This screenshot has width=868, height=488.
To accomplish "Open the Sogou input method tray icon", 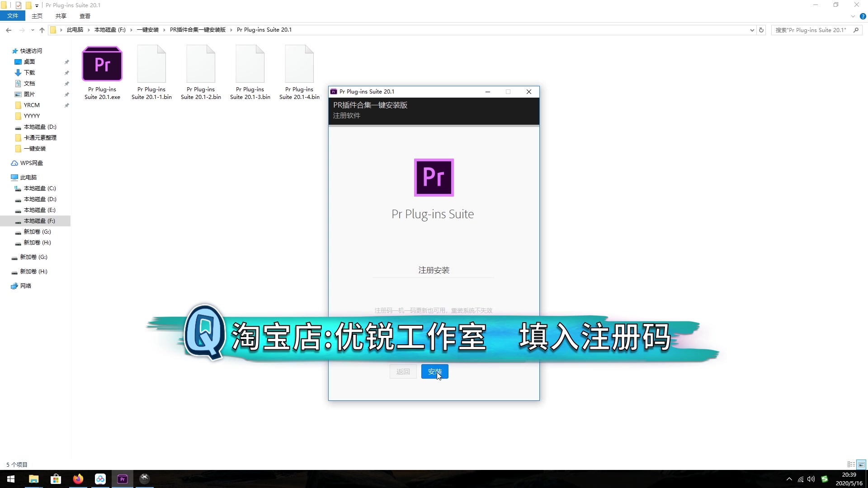I will (825, 479).
